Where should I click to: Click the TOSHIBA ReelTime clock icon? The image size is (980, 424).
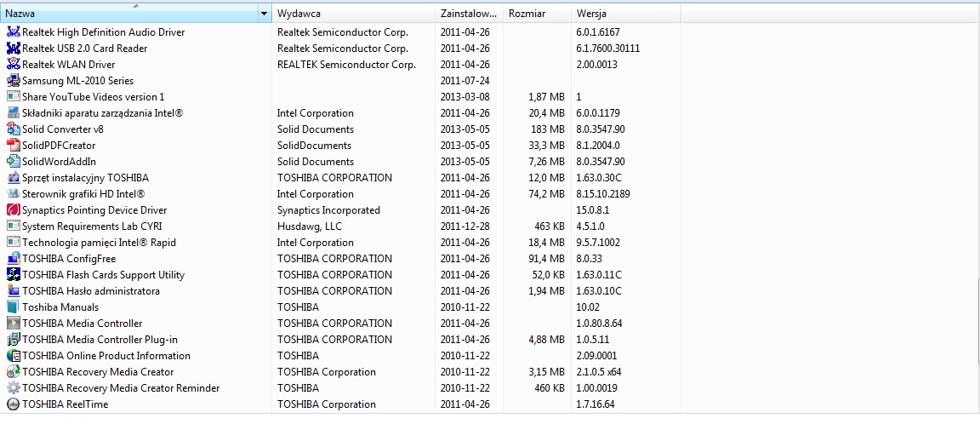[13, 404]
